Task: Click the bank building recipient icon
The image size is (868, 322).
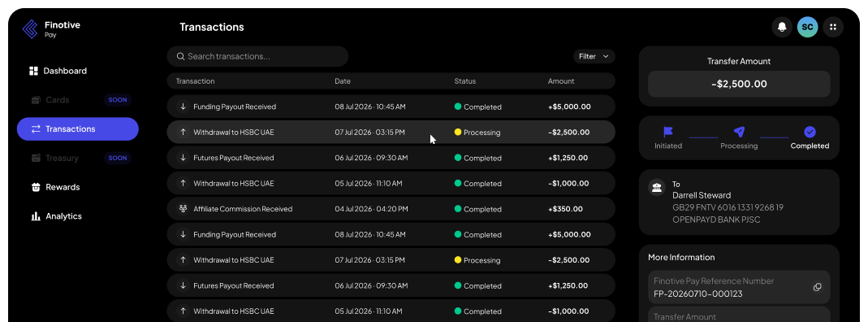Action: [657, 187]
